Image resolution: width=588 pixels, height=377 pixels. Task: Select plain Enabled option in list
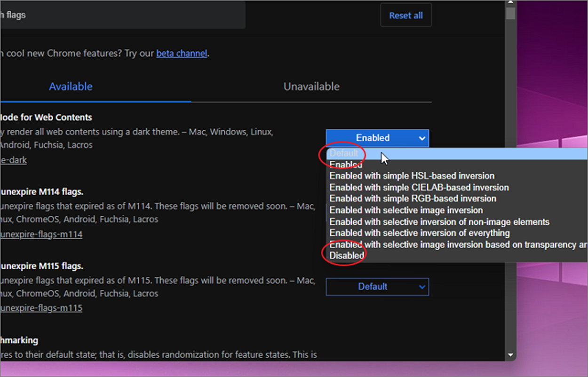tap(457, 165)
